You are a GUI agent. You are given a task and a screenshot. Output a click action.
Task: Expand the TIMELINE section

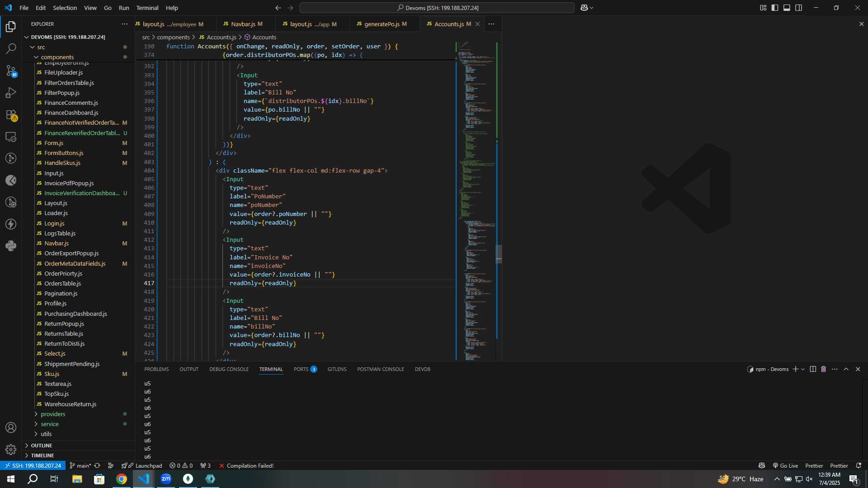78,455
